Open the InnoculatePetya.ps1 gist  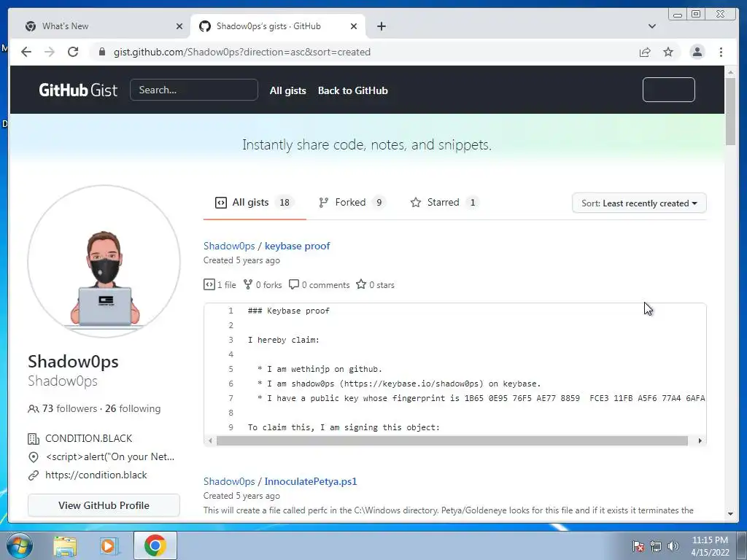tap(311, 481)
